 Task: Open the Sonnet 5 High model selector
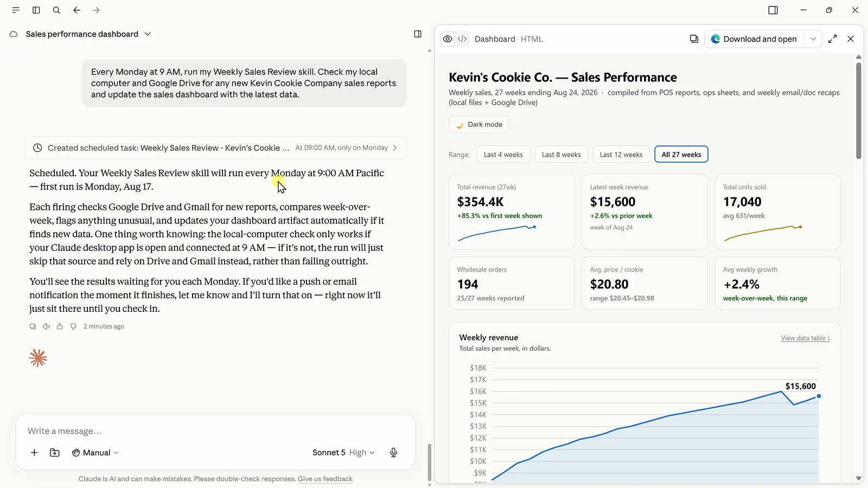click(343, 453)
